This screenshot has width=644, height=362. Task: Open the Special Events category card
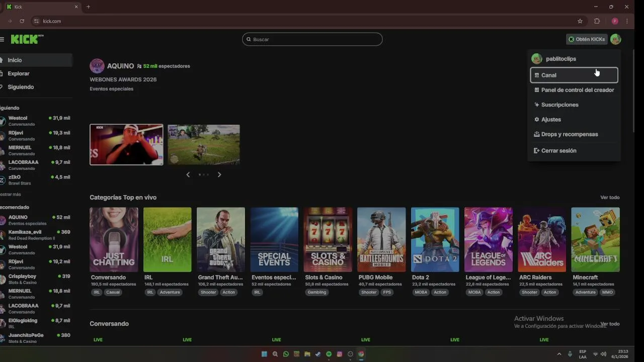pyautogui.click(x=274, y=240)
